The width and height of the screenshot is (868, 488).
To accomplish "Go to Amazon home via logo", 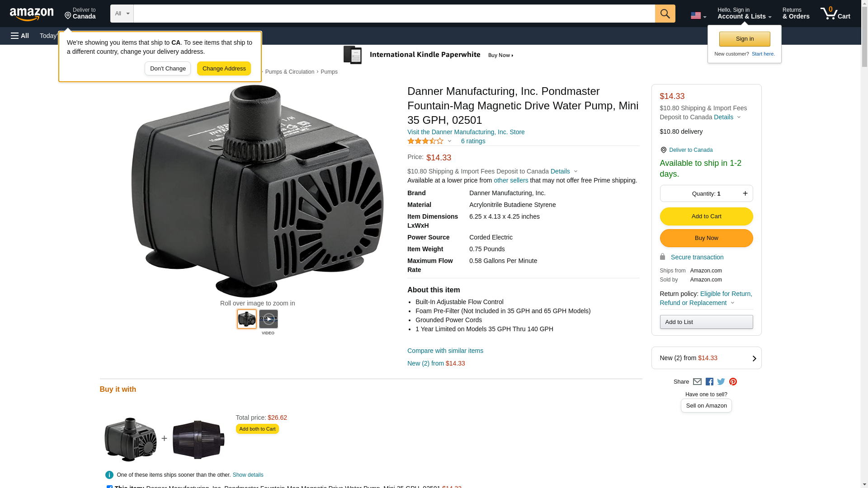I will 32,14.
